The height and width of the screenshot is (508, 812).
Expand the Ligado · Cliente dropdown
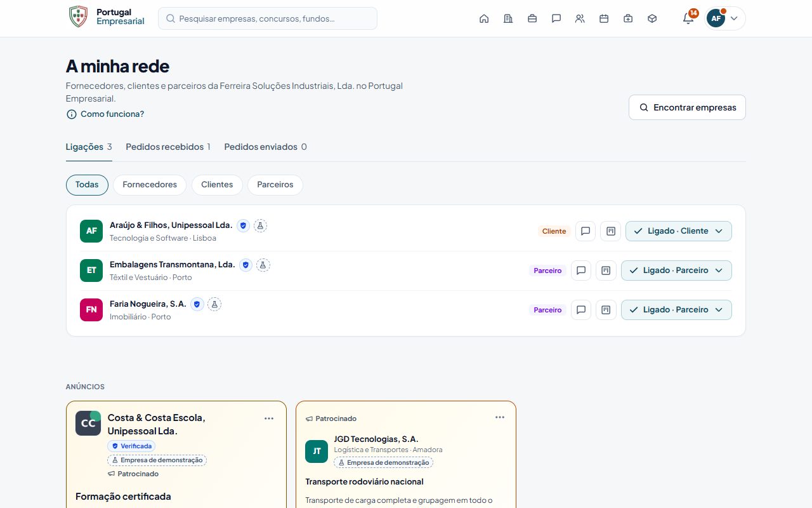pos(678,231)
